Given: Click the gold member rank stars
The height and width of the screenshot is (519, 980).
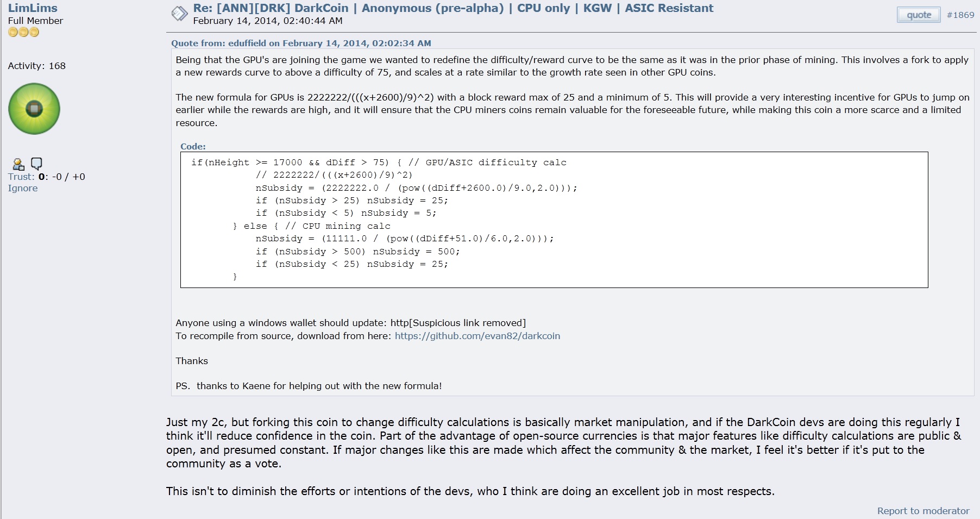Looking at the screenshot, I should 23,32.
